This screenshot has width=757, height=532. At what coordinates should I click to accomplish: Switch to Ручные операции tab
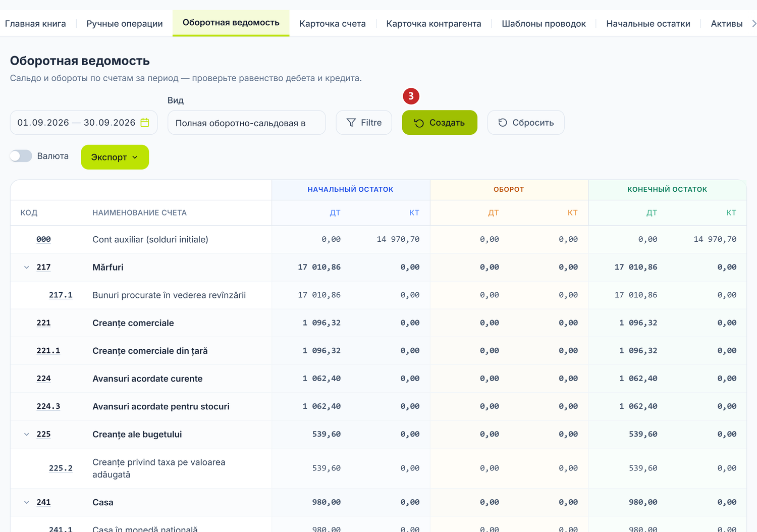(125, 24)
